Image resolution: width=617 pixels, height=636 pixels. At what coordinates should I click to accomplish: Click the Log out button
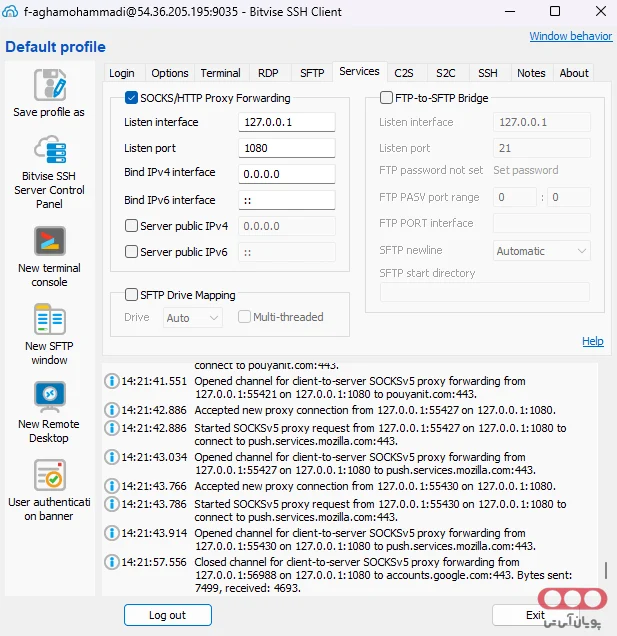pos(168,615)
